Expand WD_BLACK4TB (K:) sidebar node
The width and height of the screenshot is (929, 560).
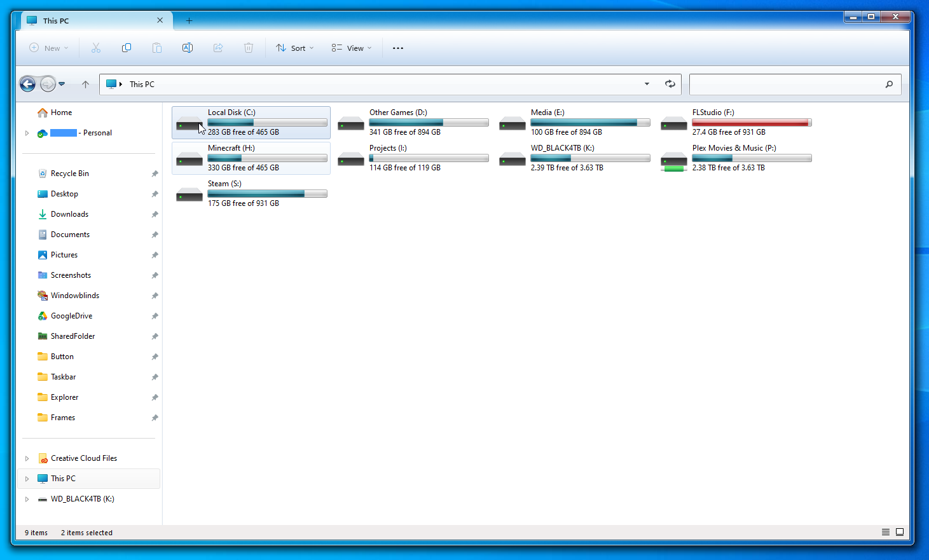click(27, 499)
